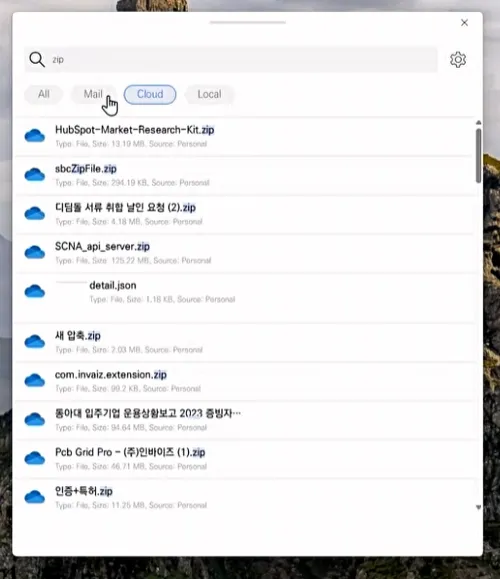Click cloud icon beside HubSpot-Market-Research-Kit.zip
The width and height of the screenshot is (500, 579).
pyautogui.click(x=35, y=136)
